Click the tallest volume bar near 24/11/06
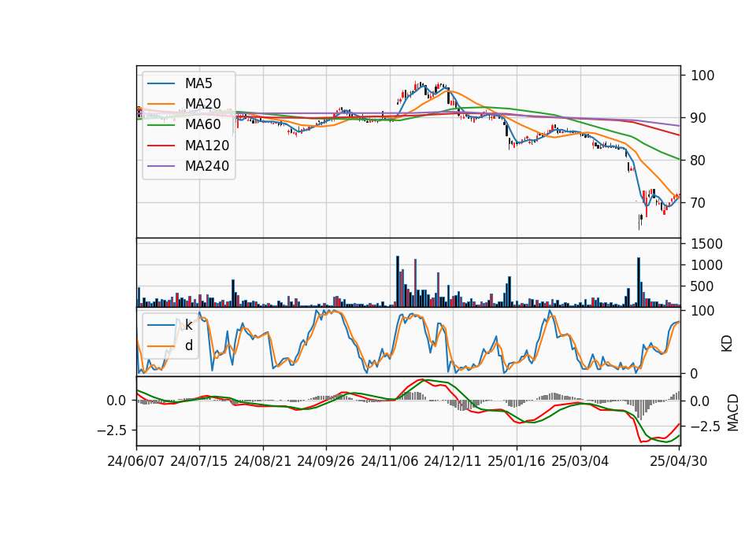The width and height of the screenshot is (756, 543). click(x=398, y=282)
